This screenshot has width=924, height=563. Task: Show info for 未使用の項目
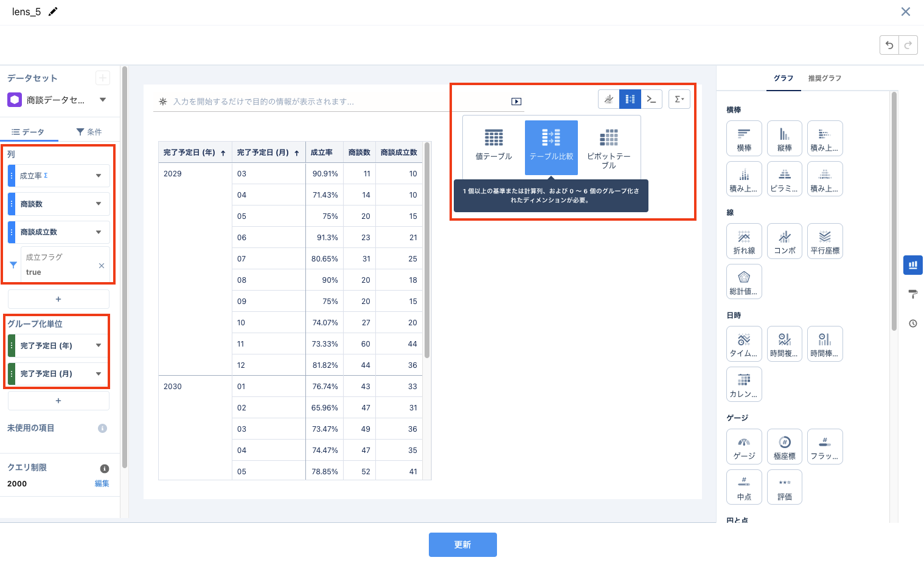coord(102,428)
